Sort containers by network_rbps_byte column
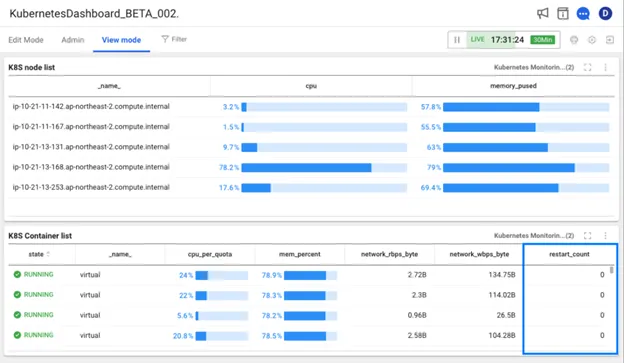Screen dimensions: 624x363 (x=389, y=254)
